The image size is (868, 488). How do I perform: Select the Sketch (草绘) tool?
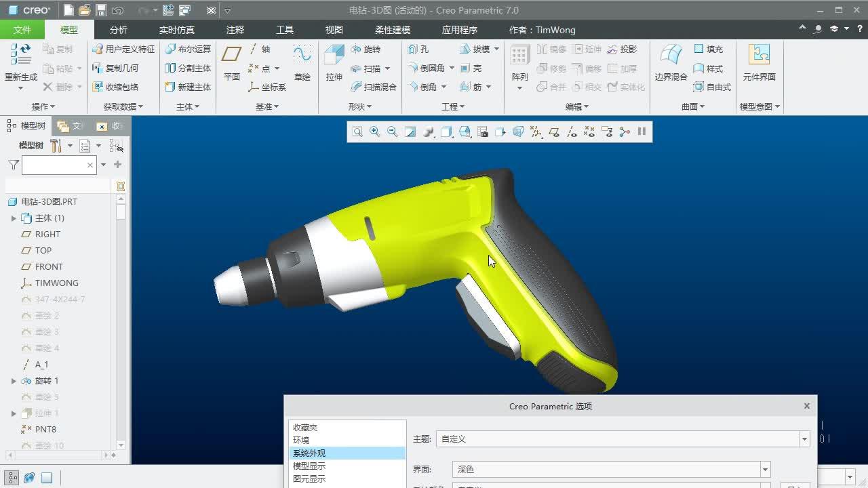[x=302, y=63]
